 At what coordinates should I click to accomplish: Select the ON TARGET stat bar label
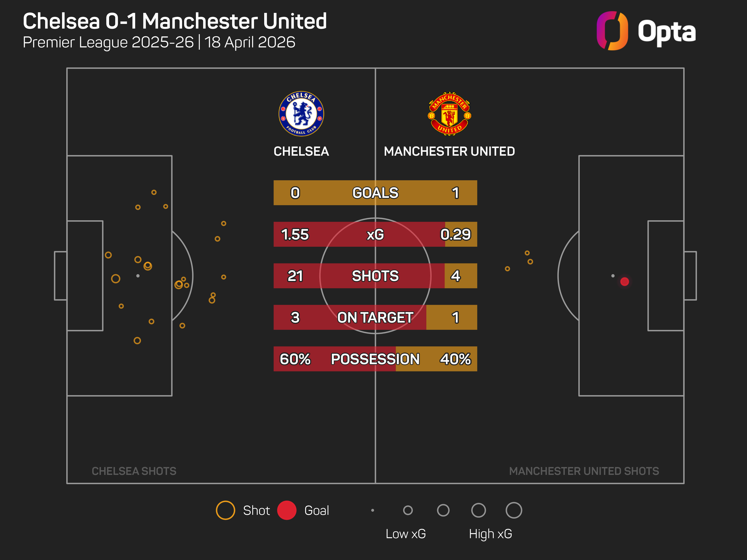375,317
